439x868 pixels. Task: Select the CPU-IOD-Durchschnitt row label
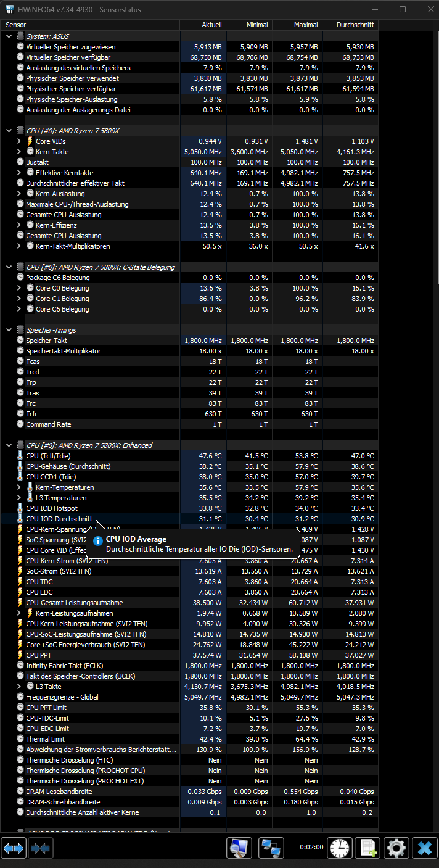59,519
